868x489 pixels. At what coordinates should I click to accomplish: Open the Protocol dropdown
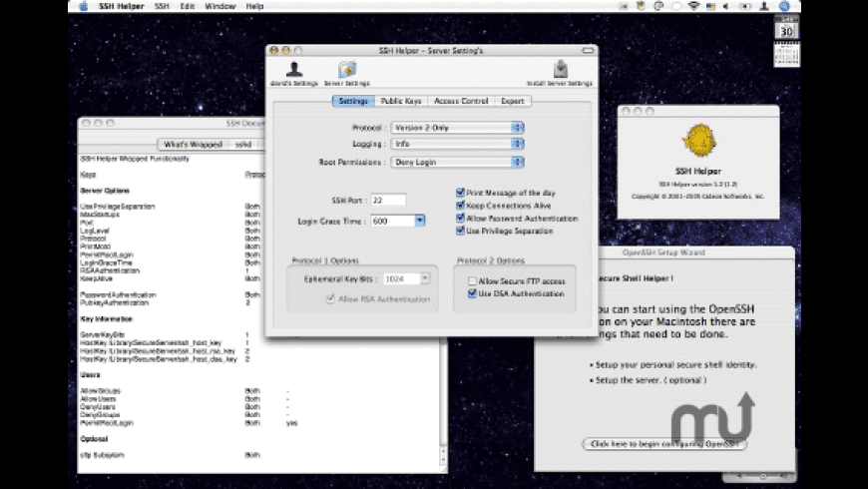coord(457,128)
